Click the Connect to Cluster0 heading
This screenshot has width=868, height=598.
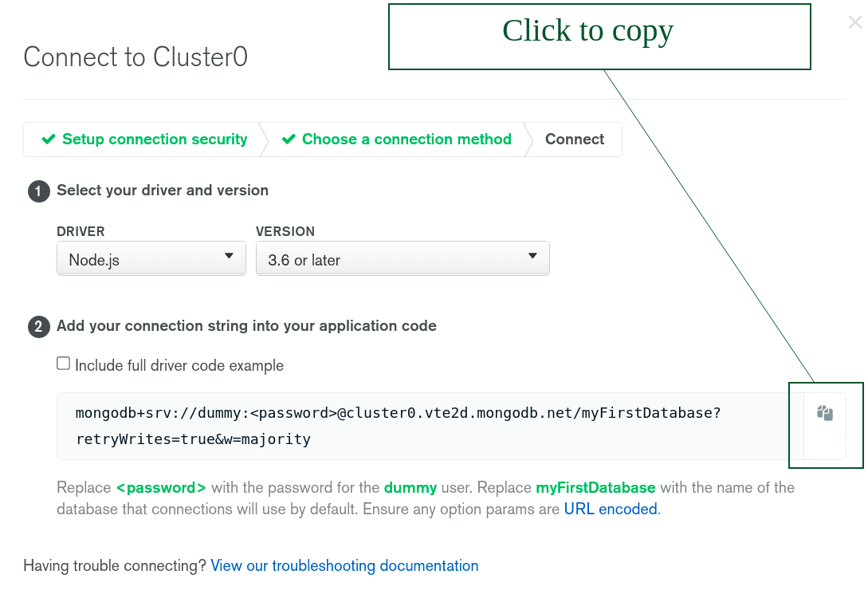coord(136,57)
